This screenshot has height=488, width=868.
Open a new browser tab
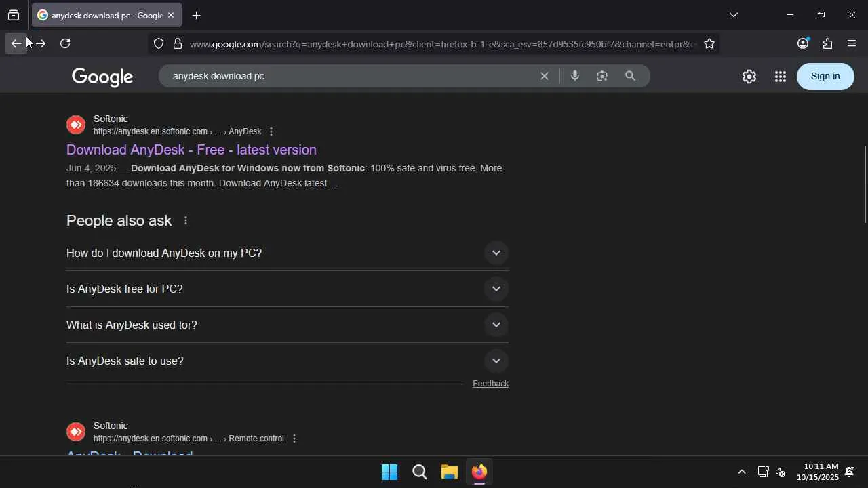click(x=196, y=15)
